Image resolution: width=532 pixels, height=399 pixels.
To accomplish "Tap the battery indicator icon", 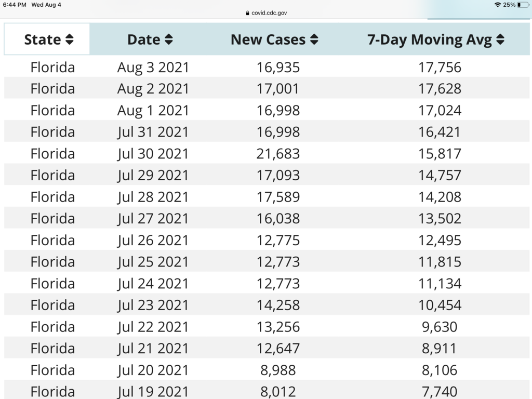I will click(522, 5).
